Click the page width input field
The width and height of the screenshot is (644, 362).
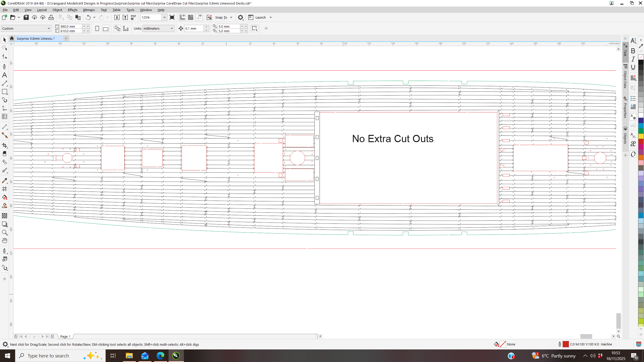[x=70, y=26]
